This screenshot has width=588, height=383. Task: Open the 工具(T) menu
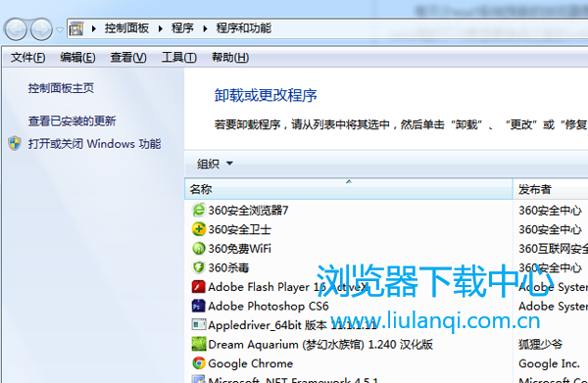point(179,58)
